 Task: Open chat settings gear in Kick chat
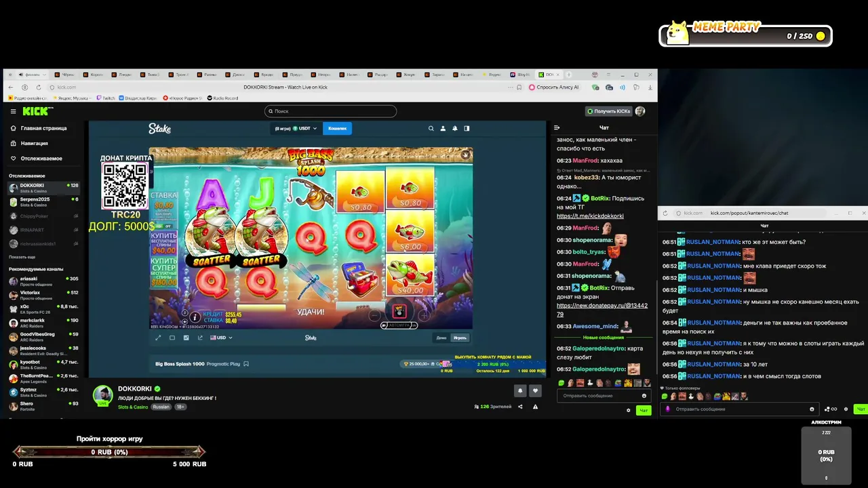pyautogui.click(x=628, y=410)
